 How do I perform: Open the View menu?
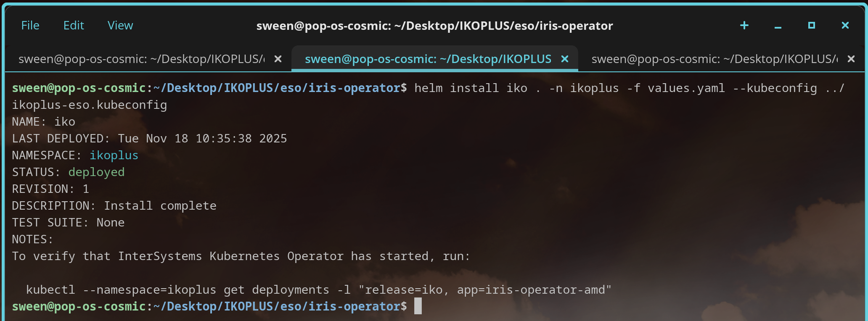[120, 26]
